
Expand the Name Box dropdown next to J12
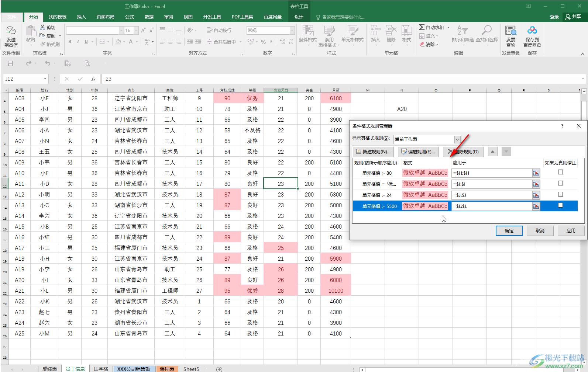45,79
